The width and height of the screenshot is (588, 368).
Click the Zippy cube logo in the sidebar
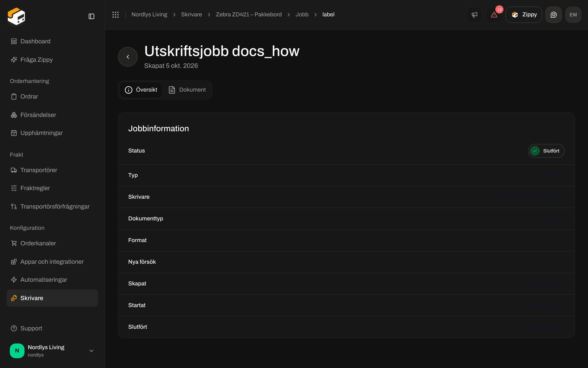click(x=16, y=16)
